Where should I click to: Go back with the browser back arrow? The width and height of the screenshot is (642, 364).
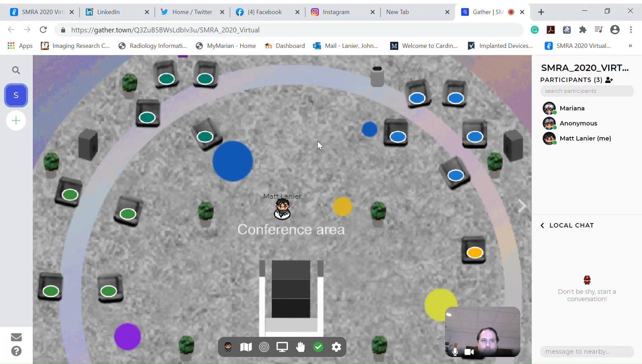click(x=11, y=30)
